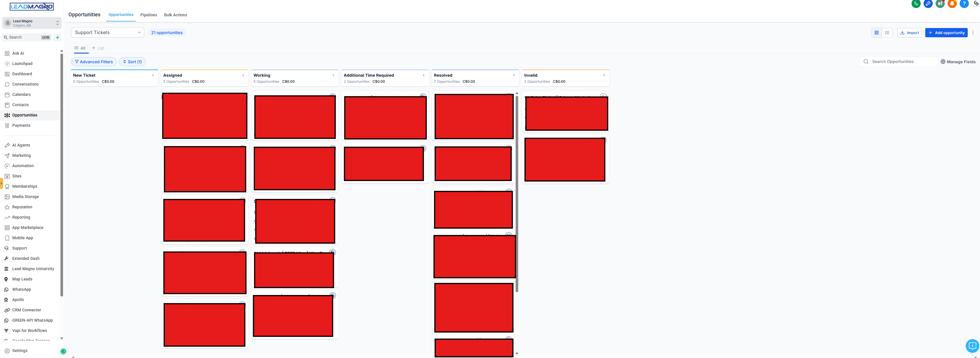Collapse the Resolved column
This screenshot has width=980, height=358.
pos(514,75)
